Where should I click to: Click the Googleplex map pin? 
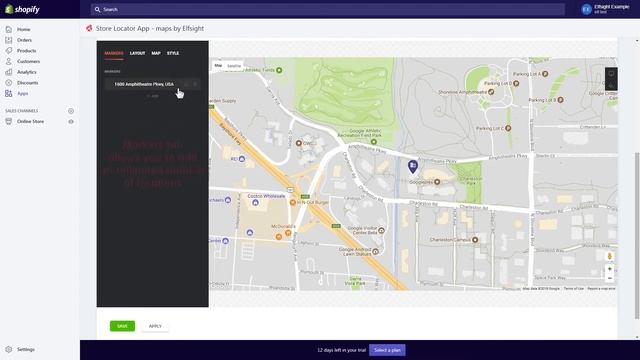[437, 182]
